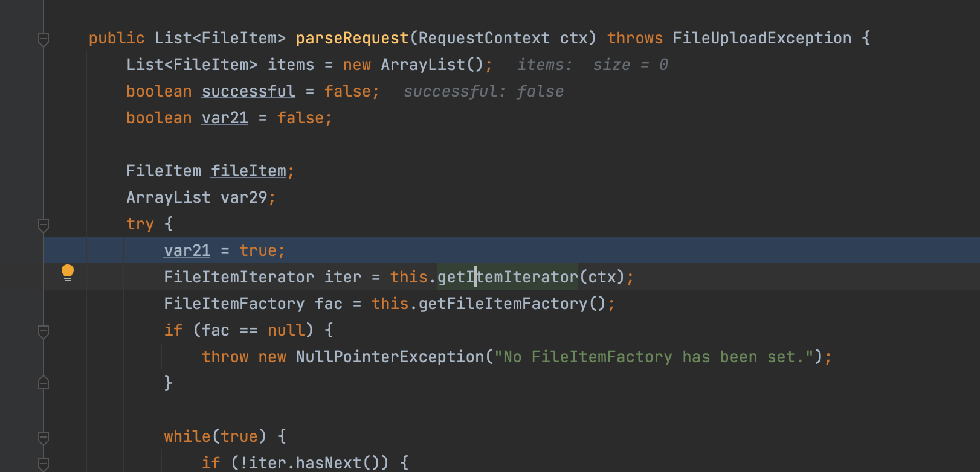Click the 'items' variable in the List declaration
980x472 pixels.
(291, 65)
